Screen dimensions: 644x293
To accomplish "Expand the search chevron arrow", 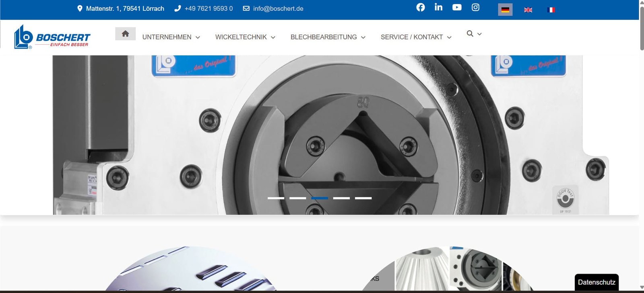I will click(x=479, y=34).
